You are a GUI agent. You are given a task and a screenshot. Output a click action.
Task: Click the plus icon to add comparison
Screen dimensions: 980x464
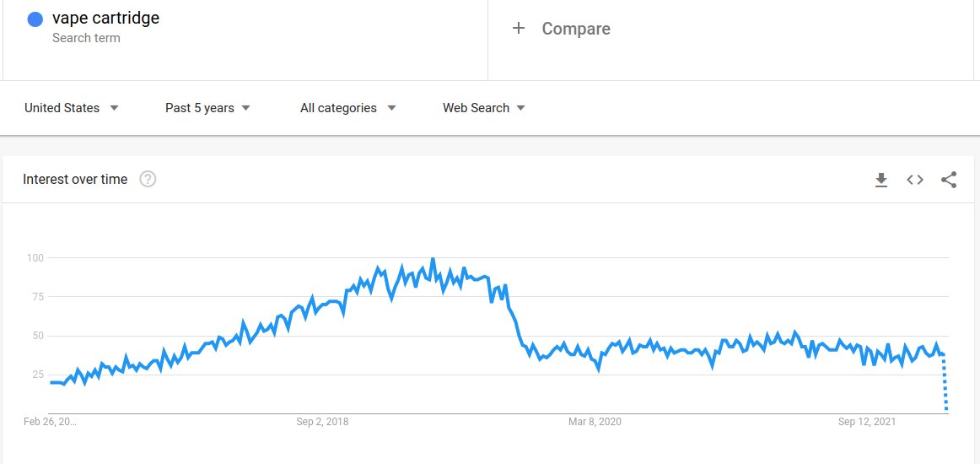click(519, 29)
